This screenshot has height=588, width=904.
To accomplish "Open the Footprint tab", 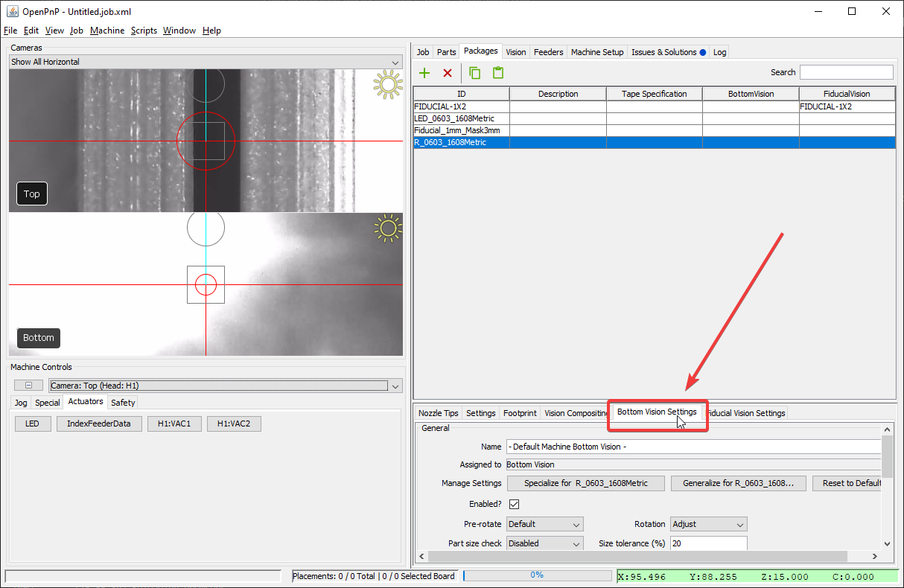I will (520, 413).
